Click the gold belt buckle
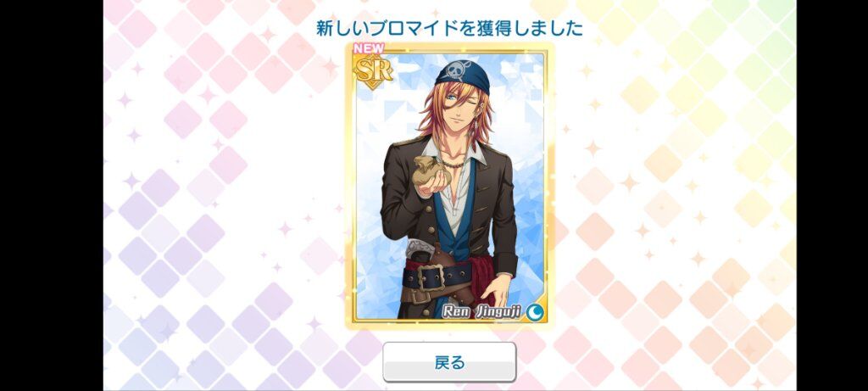Viewport: 868px width, 391px height. coord(430,276)
